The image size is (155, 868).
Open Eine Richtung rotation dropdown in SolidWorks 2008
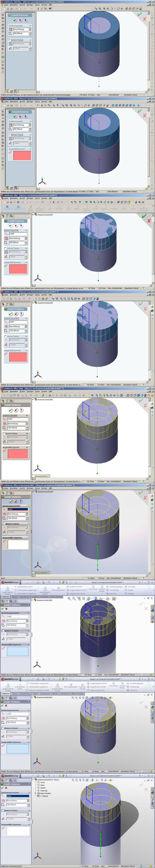27,621
